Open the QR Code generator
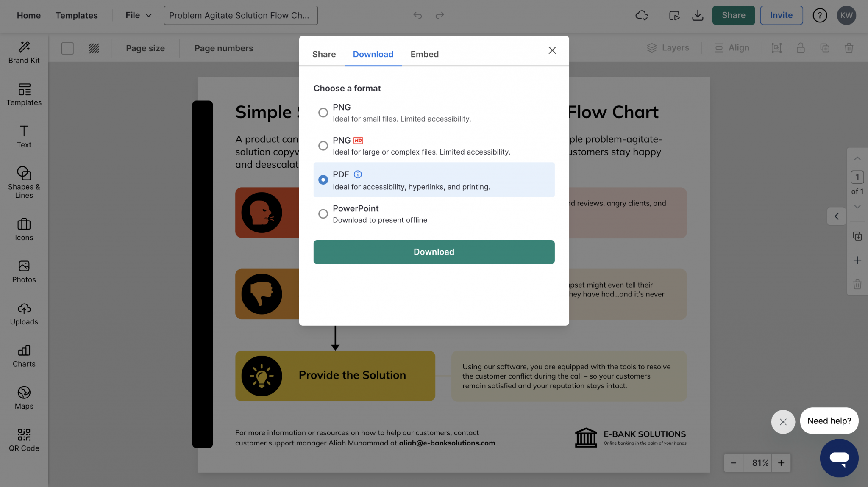 (x=24, y=439)
